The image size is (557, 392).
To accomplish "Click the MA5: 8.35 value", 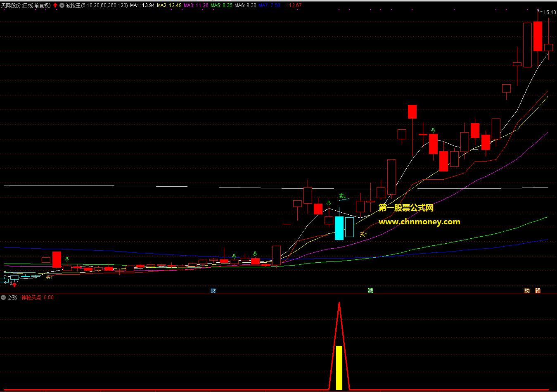I will pos(222,5).
